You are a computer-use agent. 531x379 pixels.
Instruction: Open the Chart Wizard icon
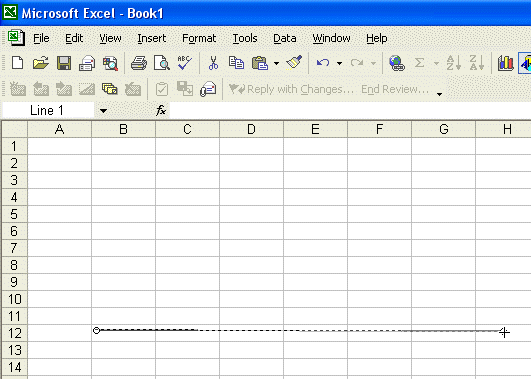tap(505, 63)
